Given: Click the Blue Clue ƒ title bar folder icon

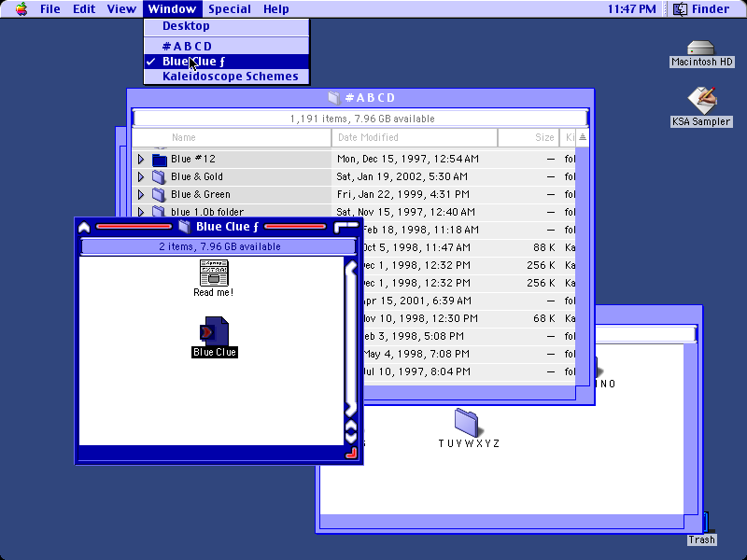Looking at the screenshot, I should pyautogui.click(x=184, y=227).
